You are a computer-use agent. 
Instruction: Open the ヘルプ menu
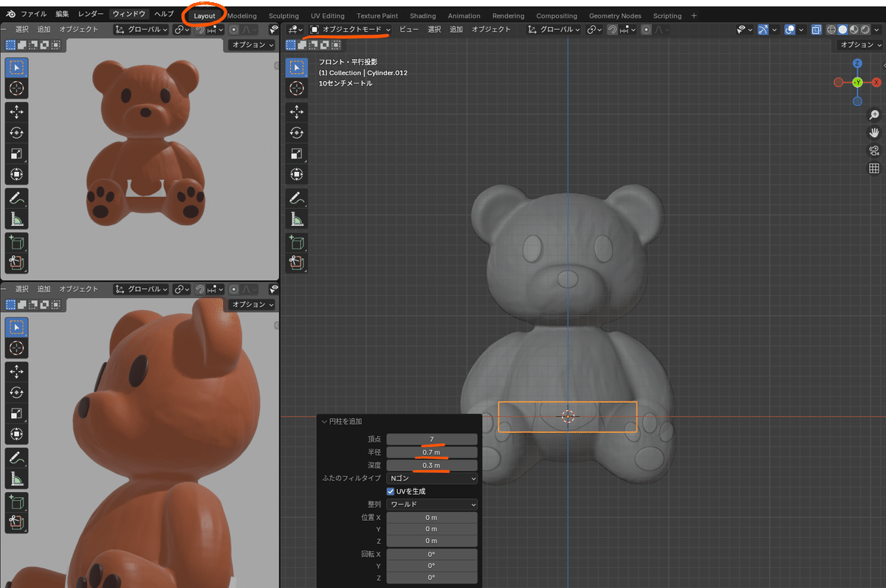[x=164, y=14]
